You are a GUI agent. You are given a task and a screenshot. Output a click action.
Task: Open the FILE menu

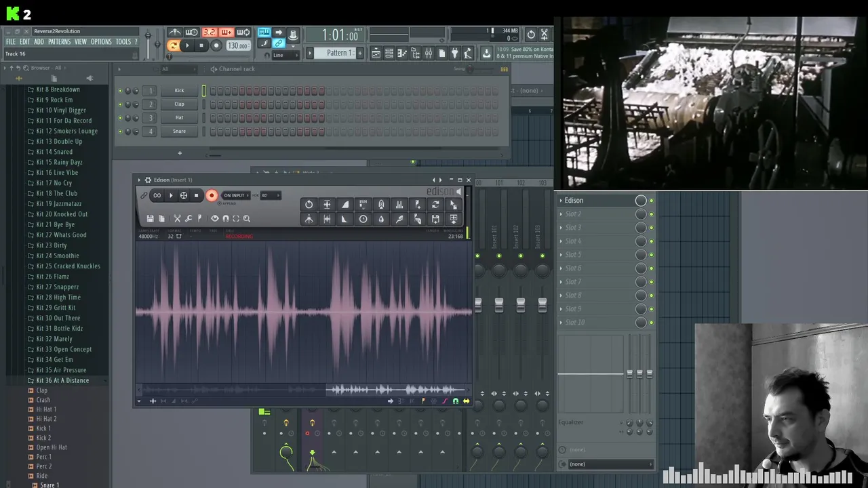11,42
